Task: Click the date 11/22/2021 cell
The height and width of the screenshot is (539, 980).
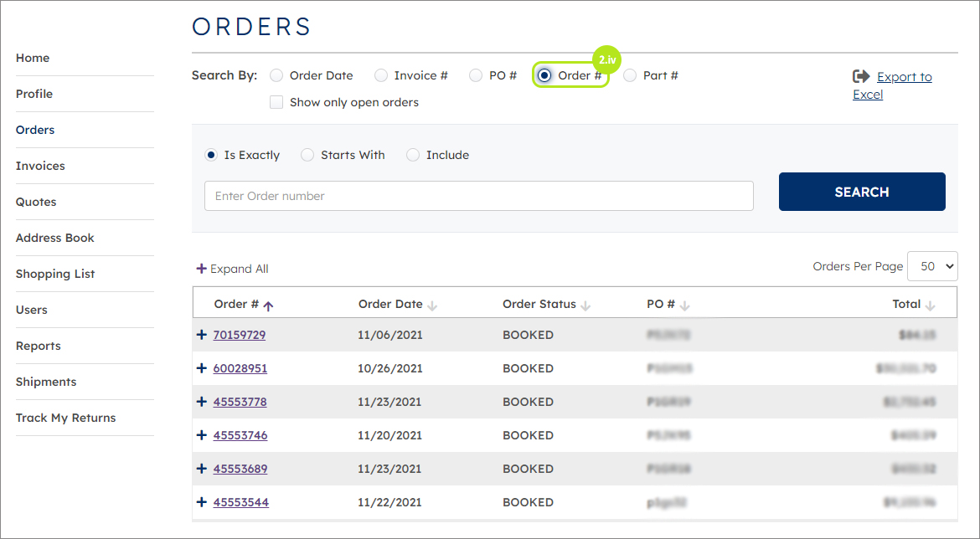Action: click(389, 502)
